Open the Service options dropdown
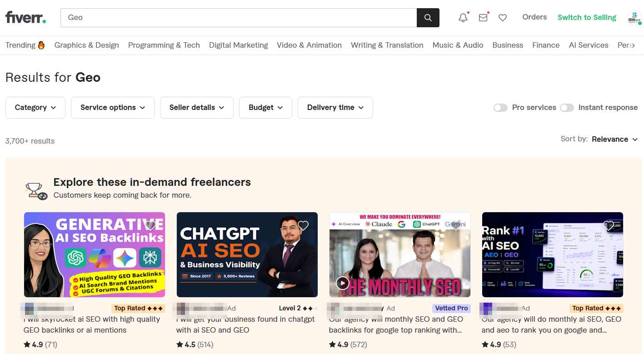The image size is (644, 354). [113, 108]
